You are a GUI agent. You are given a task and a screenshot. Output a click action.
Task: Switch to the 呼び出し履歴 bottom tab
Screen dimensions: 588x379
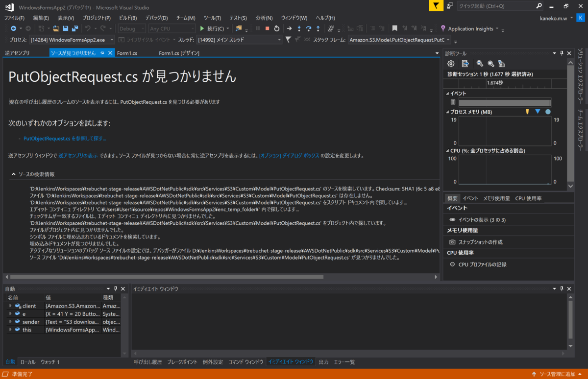coord(148,362)
